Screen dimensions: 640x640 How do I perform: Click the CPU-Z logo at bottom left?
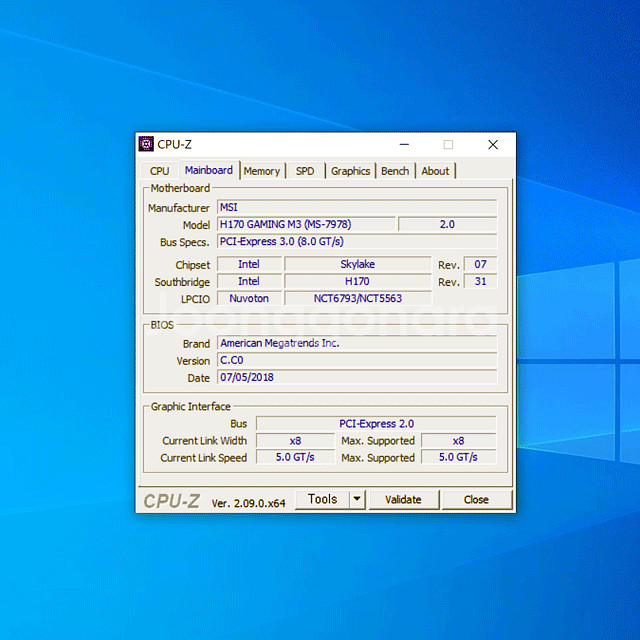pyautogui.click(x=171, y=501)
